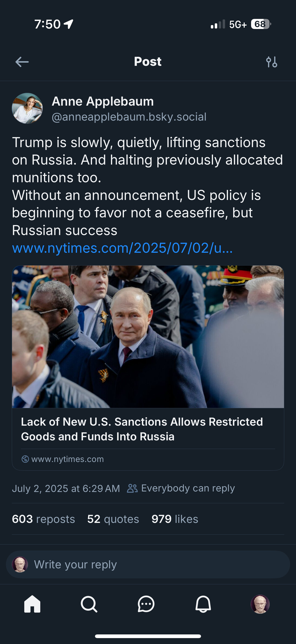Viewport: 296px width, 644px height.
Task: Open the Notifications bell tab
Action: (x=203, y=604)
